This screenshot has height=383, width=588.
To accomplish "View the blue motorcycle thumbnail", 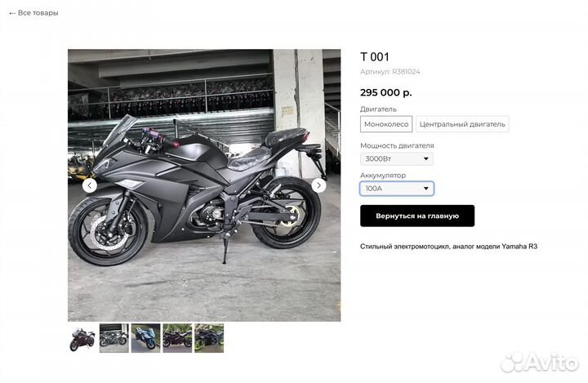I will click(x=146, y=338).
